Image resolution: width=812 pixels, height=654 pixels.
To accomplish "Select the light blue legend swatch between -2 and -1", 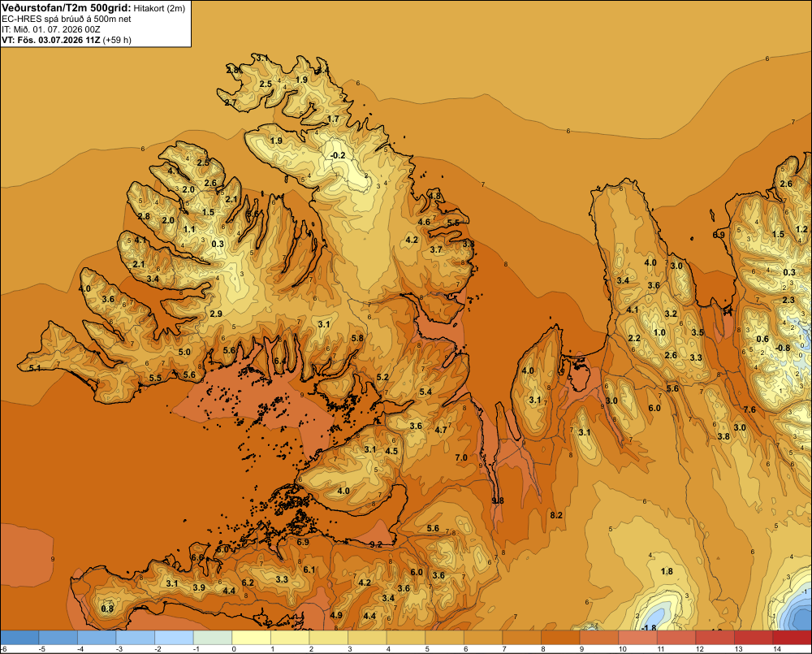I will 174,637.
